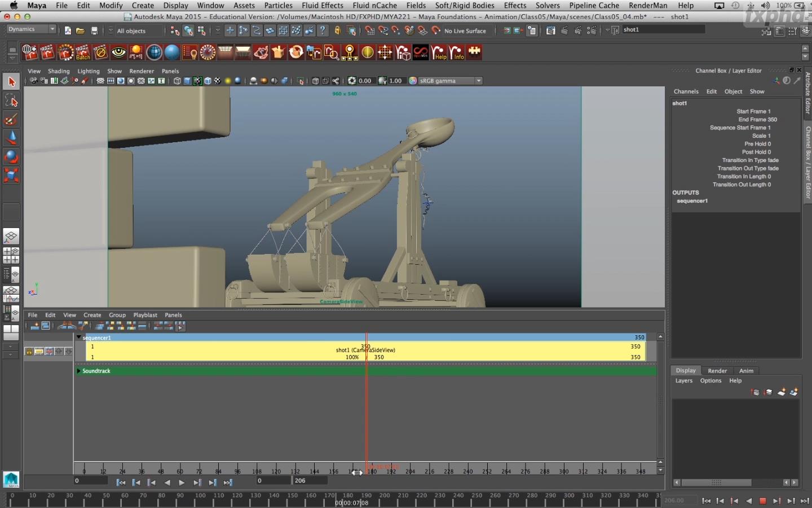Open the sRGB gamma dropdown

click(x=450, y=81)
